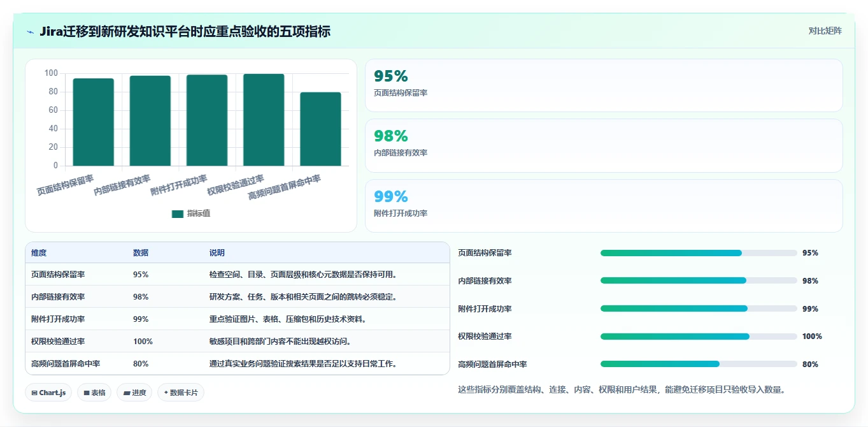Click description 通过真实业务问题验证搜索结果
The height and width of the screenshot is (427, 868).
(304, 364)
